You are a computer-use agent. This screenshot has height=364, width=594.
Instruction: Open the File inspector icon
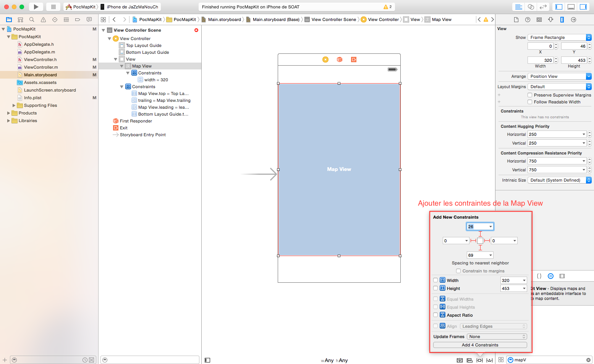click(516, 19)
